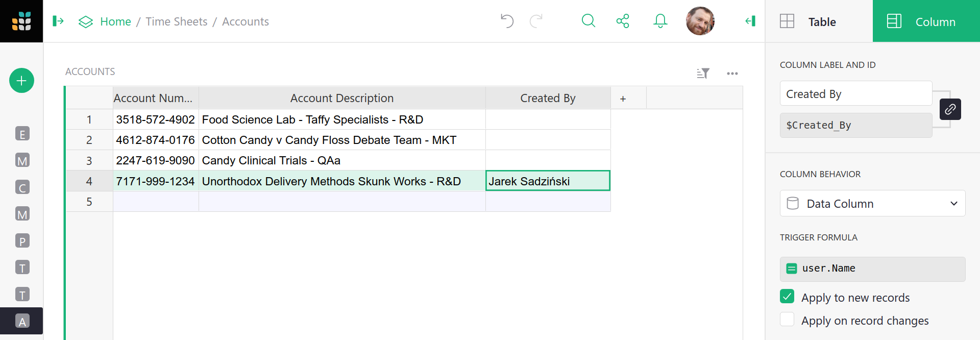Enable Apply on record changes

tap(787, 320)
